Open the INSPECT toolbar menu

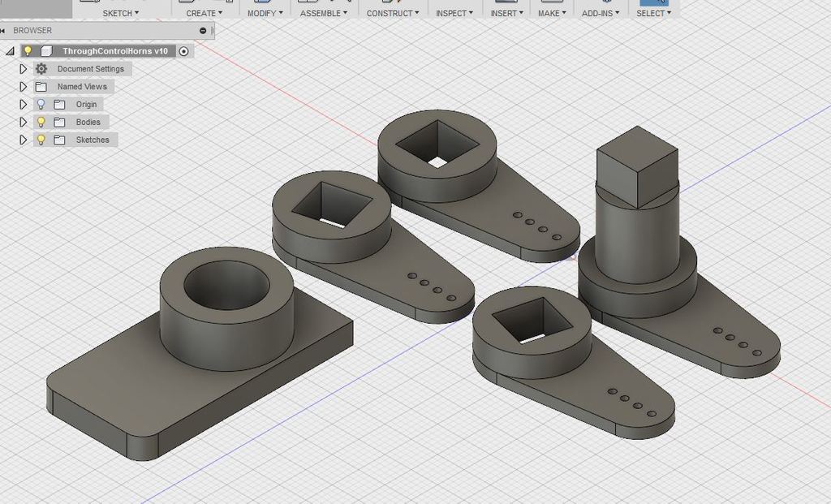pyautogui.click(x=454, y=13)
